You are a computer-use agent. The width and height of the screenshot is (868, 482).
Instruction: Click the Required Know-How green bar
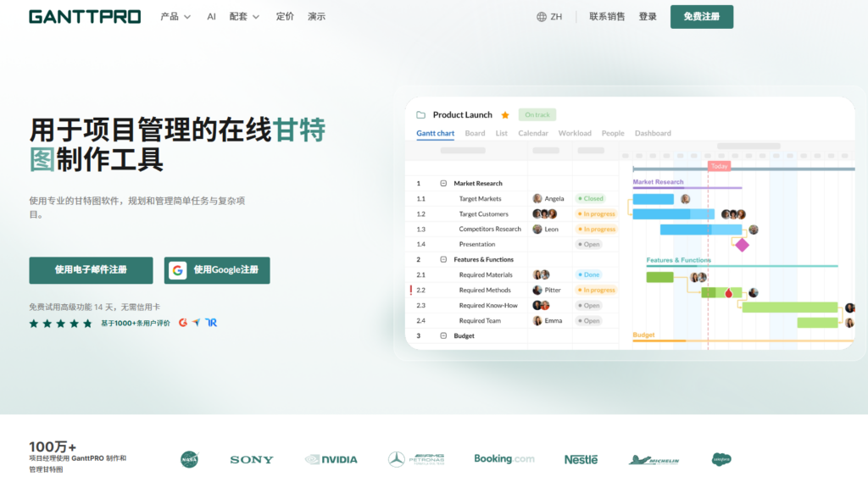point(790,307)
